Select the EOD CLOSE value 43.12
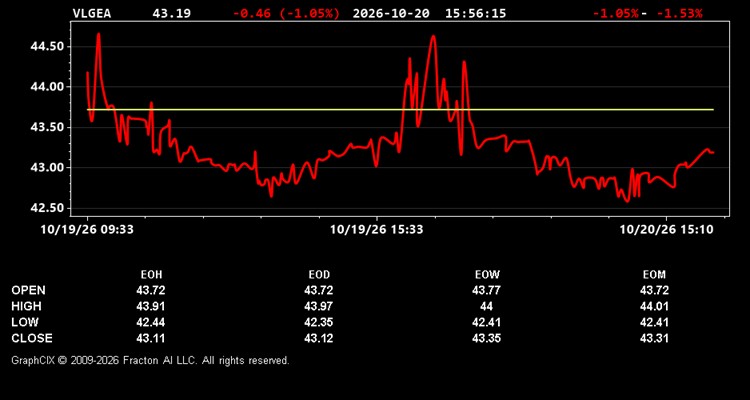Viewport: 750px width, 400px height. tap(319, 338)
